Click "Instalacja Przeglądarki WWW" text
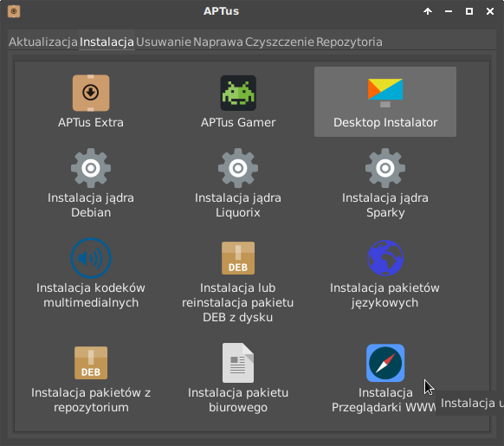 point(384,400)
